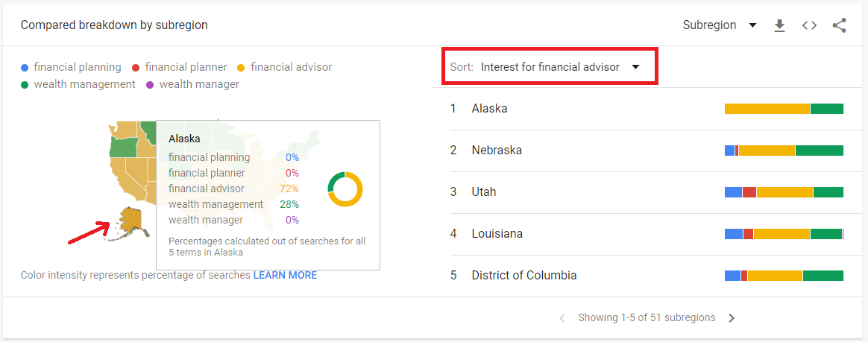This screenshot has width=868, height=342.
Task: Click the Alaska donut chart icon
Action: [345, 189]
